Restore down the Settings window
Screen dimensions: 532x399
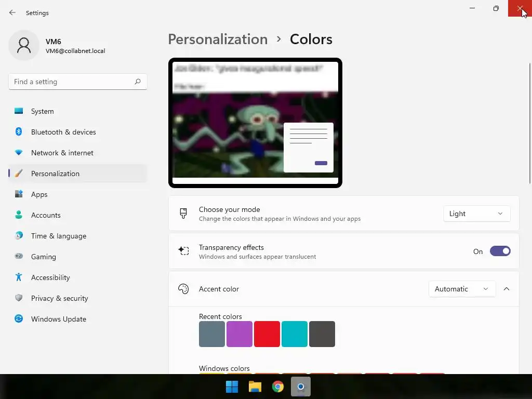pos(496,8)
